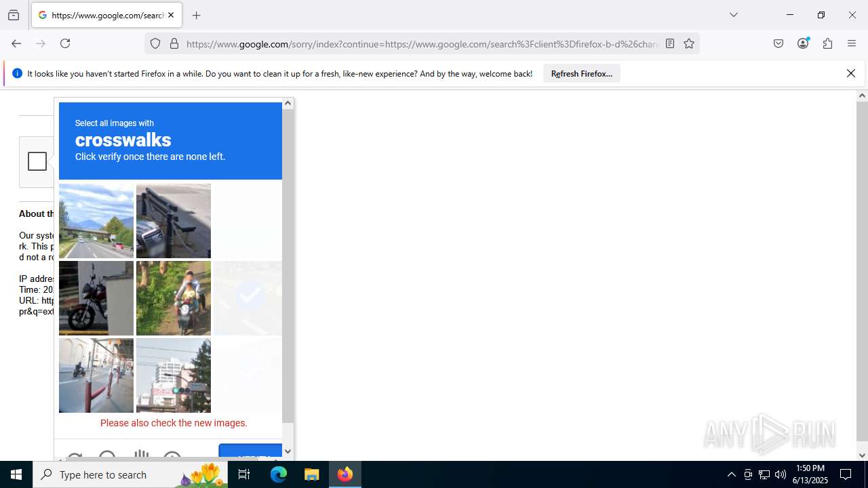Open the Windows Start menu
Image resolution: width=868 pixels, height=488 pixels.
(x=16, y=474)
